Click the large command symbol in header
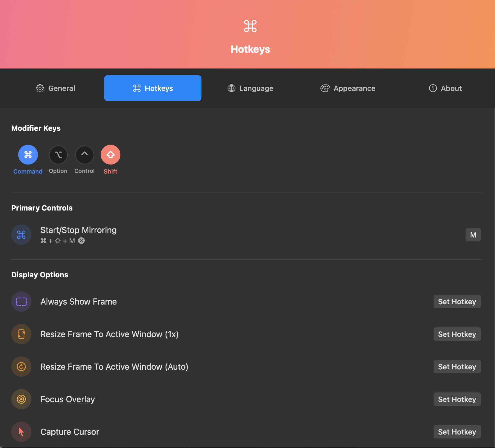This screenshot has height=448, width=495. [250, 26]
